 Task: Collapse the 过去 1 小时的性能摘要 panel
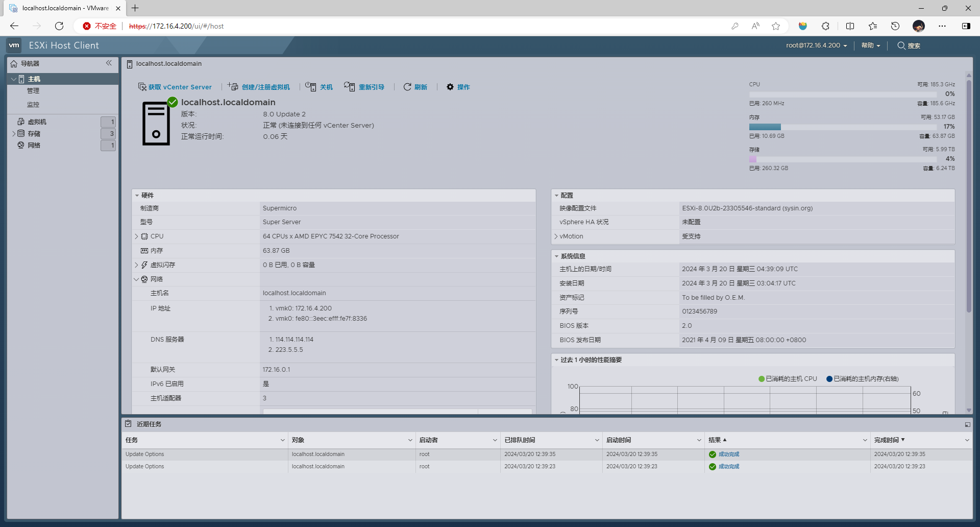[x=556, y=360]
